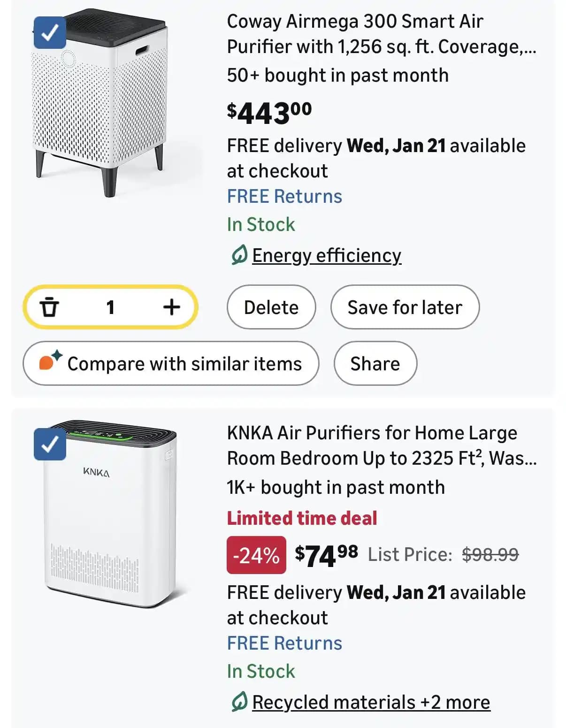Image resolution: width=566 pixels, height=728 pixels.
Task: Click FREE Returns under KNKA purifier
Action: [x=284, y=643]
